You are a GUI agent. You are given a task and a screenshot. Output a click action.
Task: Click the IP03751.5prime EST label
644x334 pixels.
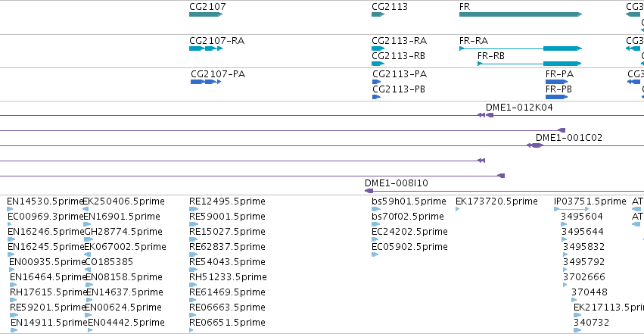pos(590,201)
